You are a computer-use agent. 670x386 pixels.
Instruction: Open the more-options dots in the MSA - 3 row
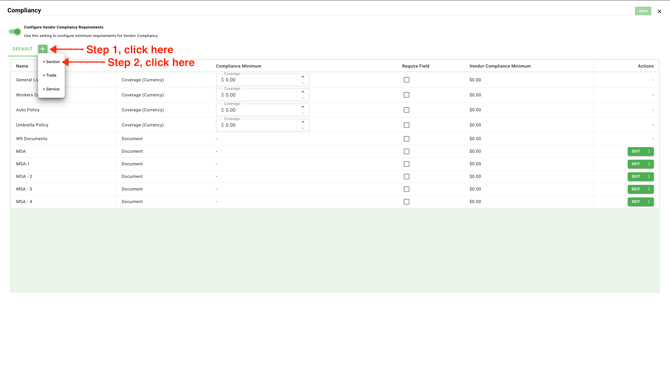649,189
